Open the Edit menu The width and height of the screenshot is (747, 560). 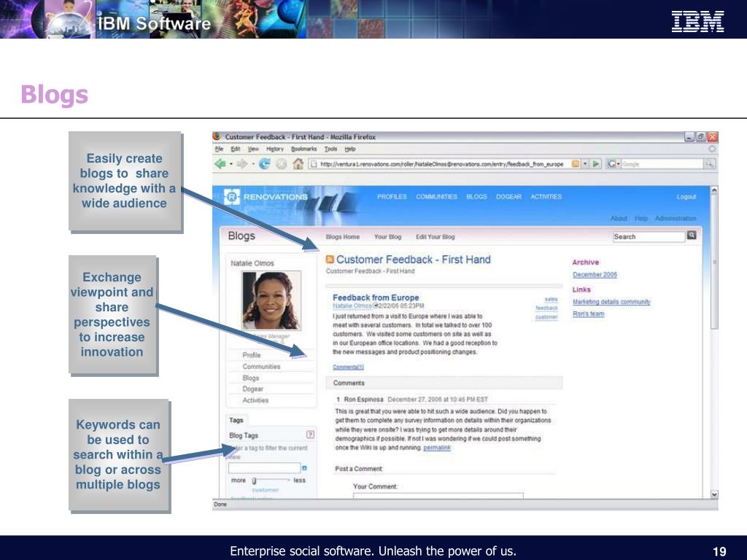click(236, 149)
